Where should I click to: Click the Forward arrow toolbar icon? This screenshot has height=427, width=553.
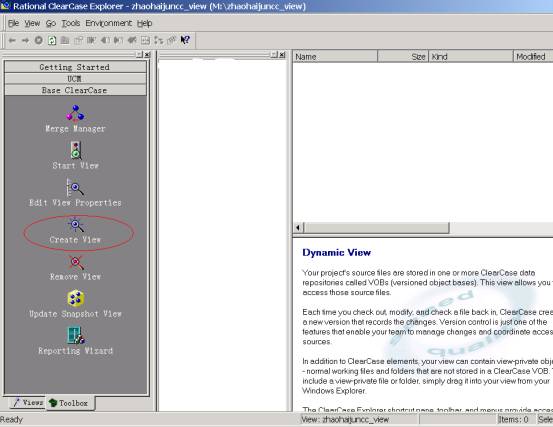(x=25, y=40)
